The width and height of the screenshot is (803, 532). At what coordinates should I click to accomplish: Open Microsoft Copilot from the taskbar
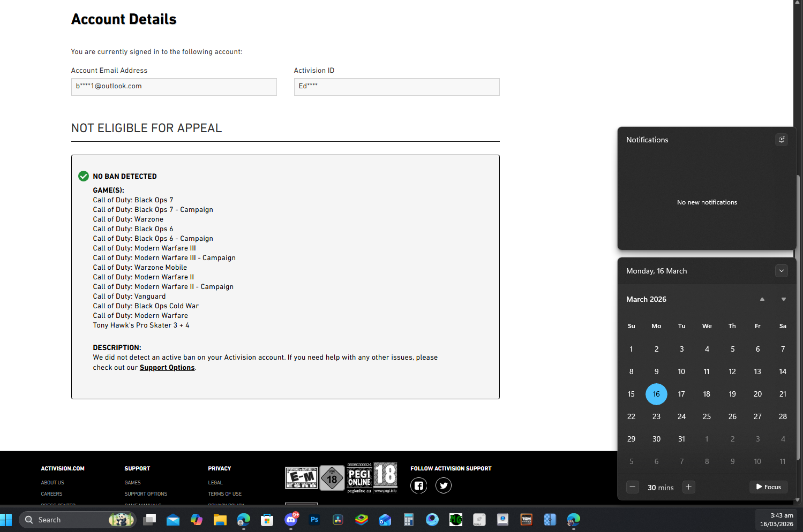point(197,520)
